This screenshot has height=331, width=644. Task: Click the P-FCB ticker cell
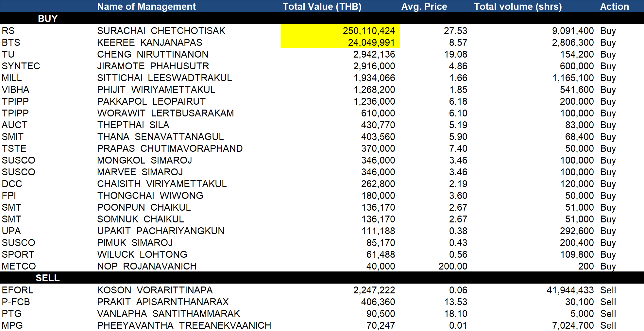[16, 302]
